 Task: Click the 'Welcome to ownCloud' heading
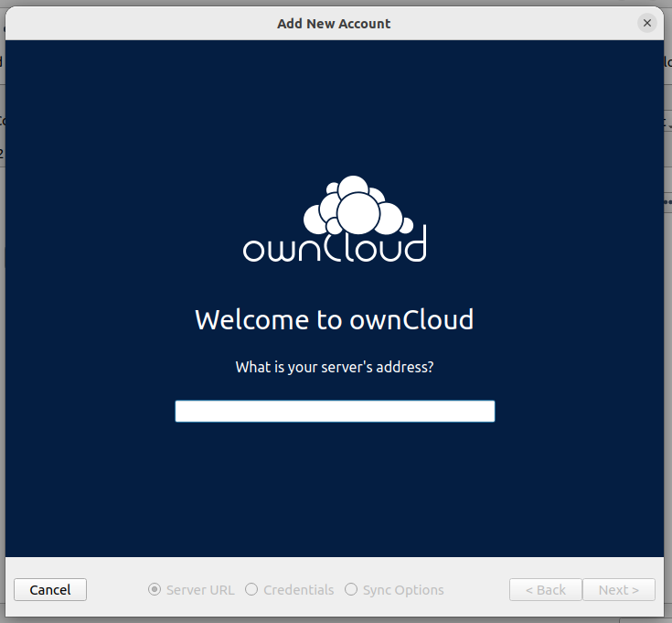coord(335,320)
